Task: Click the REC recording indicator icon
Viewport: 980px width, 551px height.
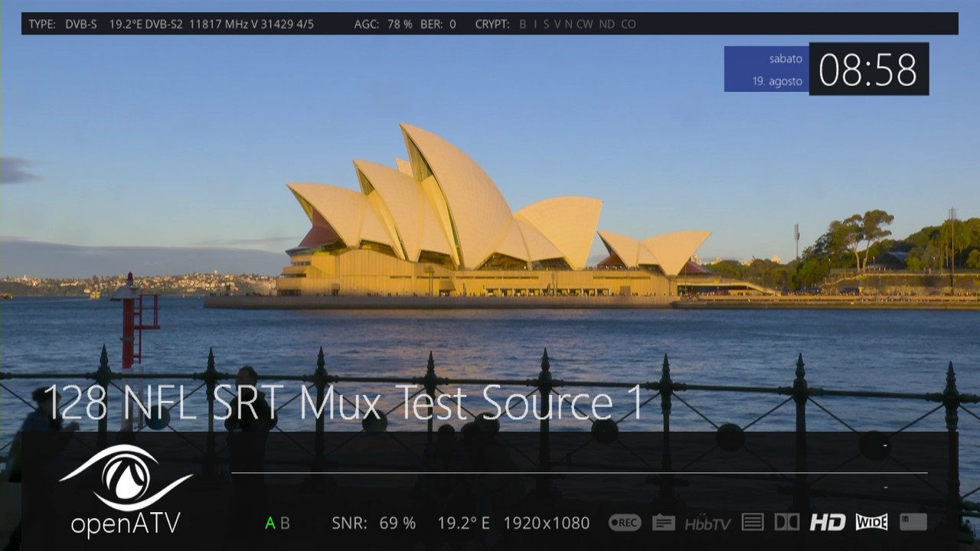Action: (624, 523)
